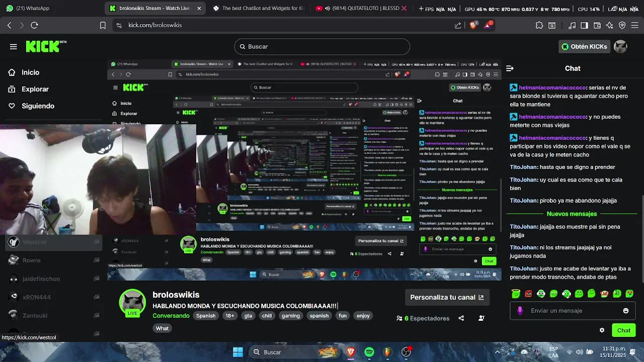The height and width of the screenshot is (362, 644).
Task: Bookmark this page
Action: [x=103, y=25]
